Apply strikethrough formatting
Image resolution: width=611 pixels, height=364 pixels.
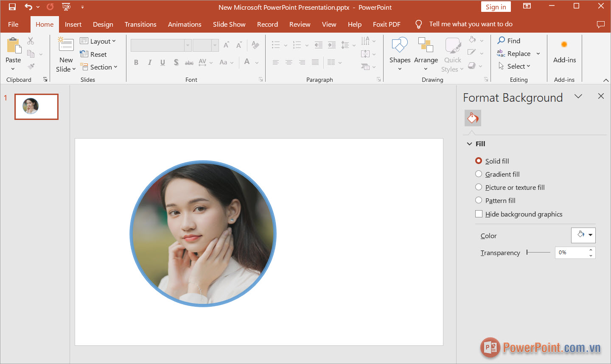coord(189,62)
